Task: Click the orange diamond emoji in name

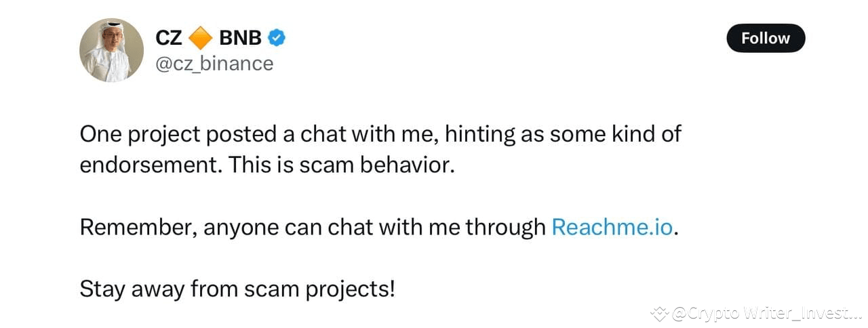Action: tap(200, 38)
